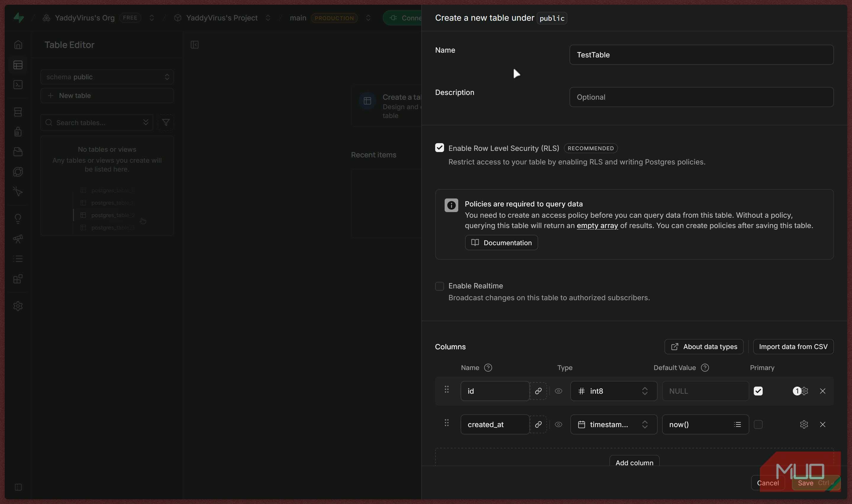The width and height of the screenshot is (852, 504).
Task: Click Import data from CSV
Action: coord(793,346)
